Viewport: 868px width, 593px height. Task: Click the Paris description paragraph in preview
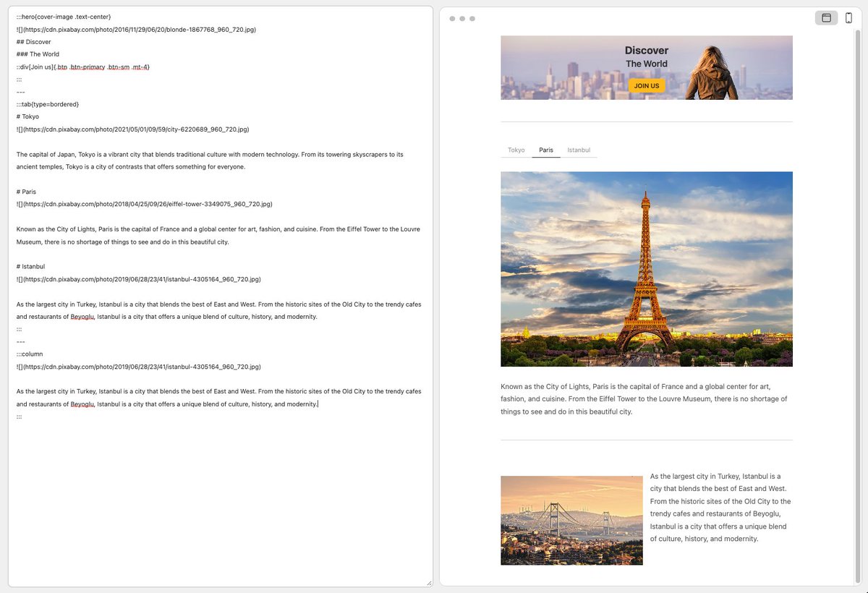point(644,399)
